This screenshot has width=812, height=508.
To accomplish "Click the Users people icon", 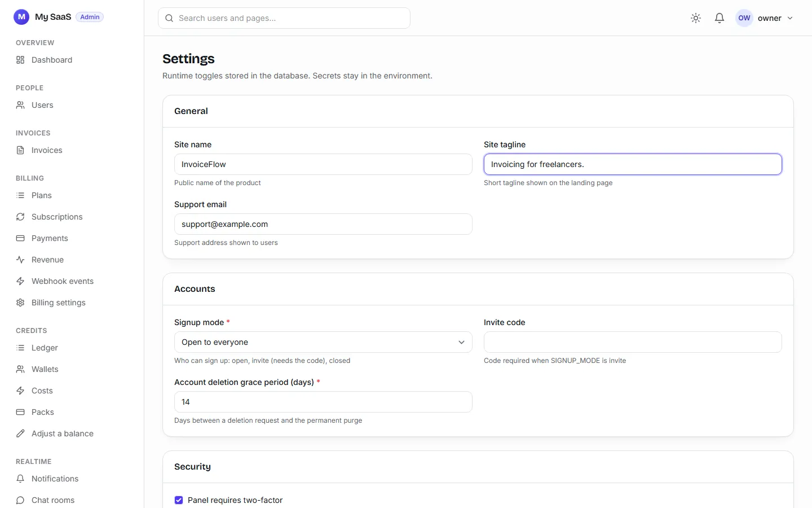I will [x=20, y=105].
